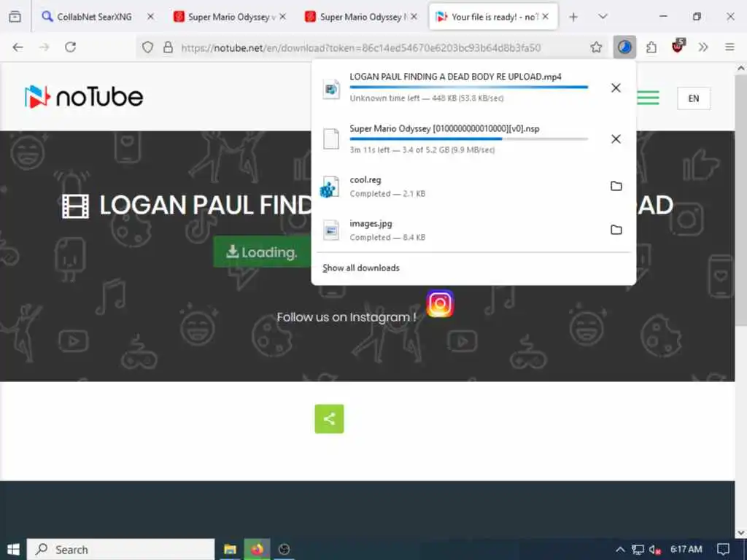
Task: Click the forward navigation arrow
Action: click(x=44, y=47)
